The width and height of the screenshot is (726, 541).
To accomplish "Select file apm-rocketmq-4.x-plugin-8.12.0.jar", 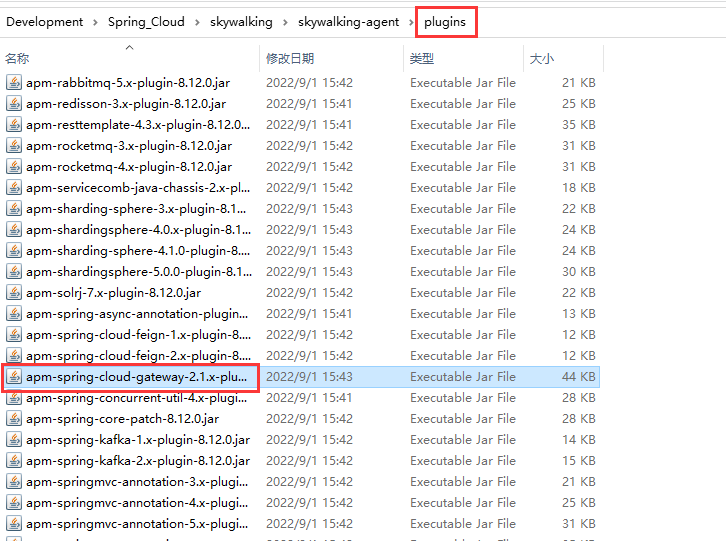I will click(129, 166).
